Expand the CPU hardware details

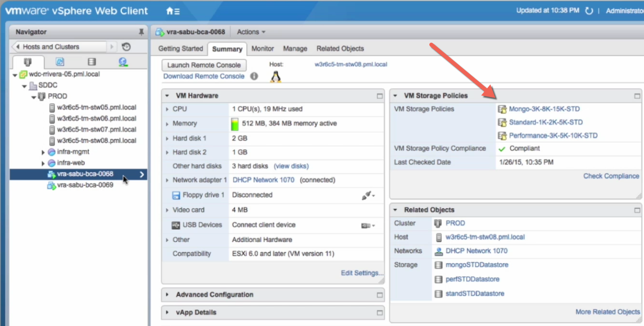pyautogui.click(x=167, y=109)
